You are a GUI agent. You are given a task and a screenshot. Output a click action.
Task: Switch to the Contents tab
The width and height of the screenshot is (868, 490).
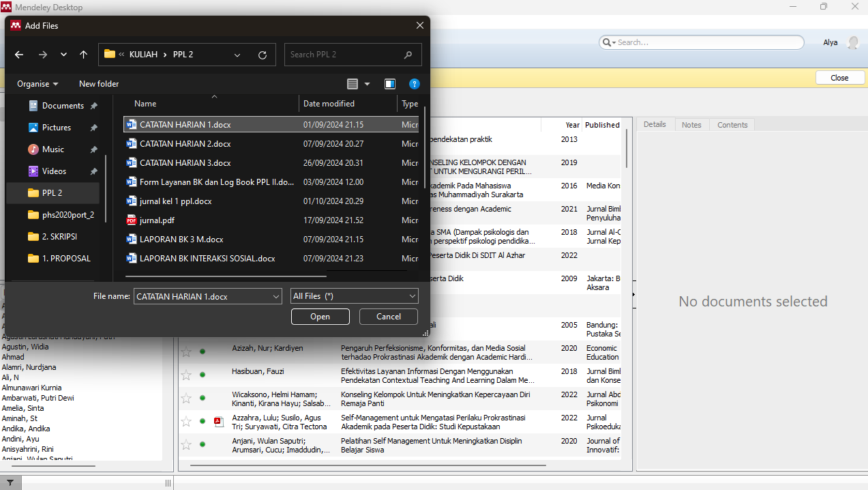click(732, 125)
